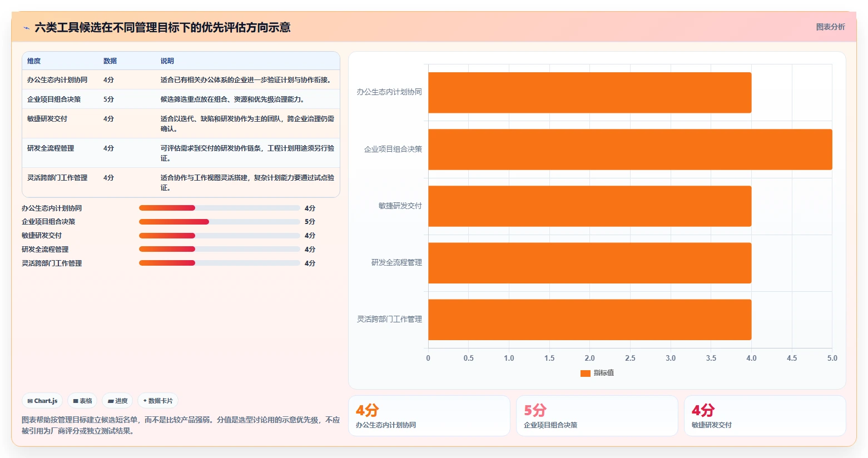The width and height of the screenshot is (868, 458).
Task: Select the 维度 table column header
Action: [34, 61]
